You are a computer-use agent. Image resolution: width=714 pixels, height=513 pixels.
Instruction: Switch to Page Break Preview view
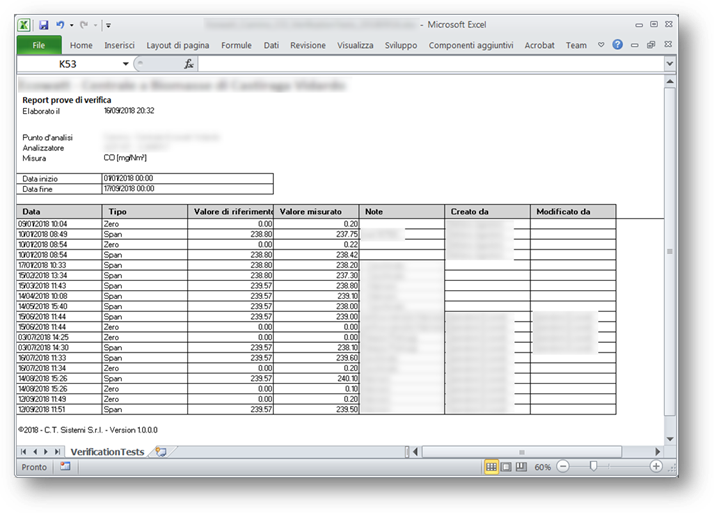pos(520,467)
